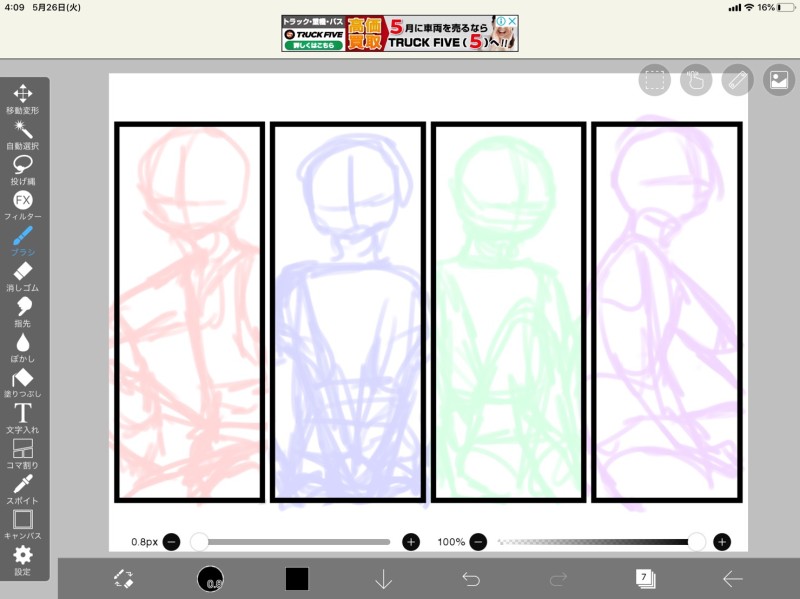
Task: Select the Magic Wand (自動選択) tool
Action: pyautogui.click(x=22, y=135)
